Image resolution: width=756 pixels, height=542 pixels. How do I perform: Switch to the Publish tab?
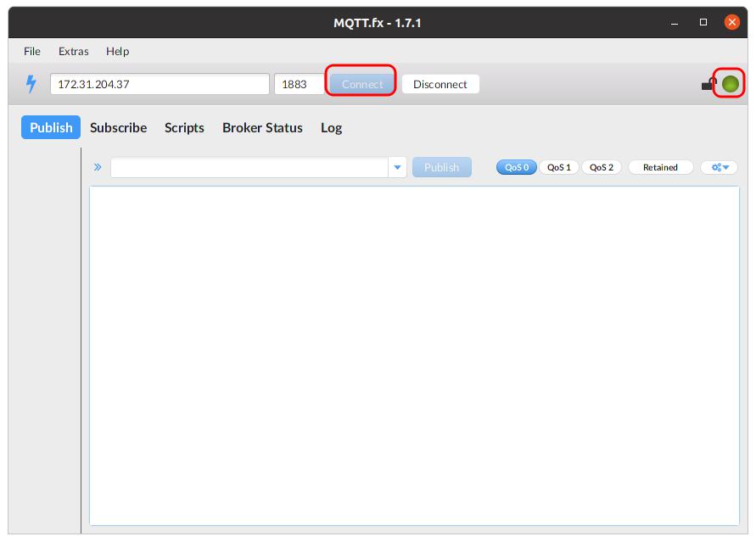pos(51,127)
